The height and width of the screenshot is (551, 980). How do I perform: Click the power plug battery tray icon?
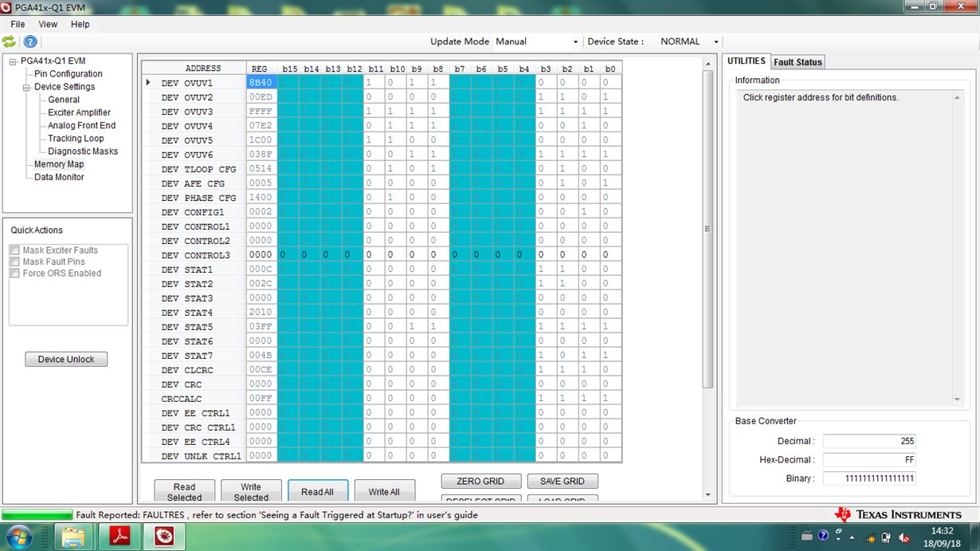[886, 537]
